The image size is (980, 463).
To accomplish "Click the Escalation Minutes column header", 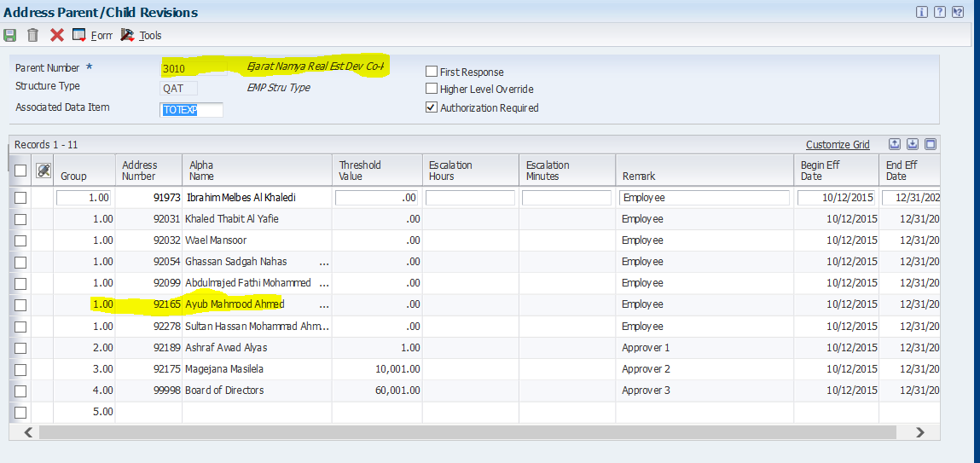I will point(567,171).
